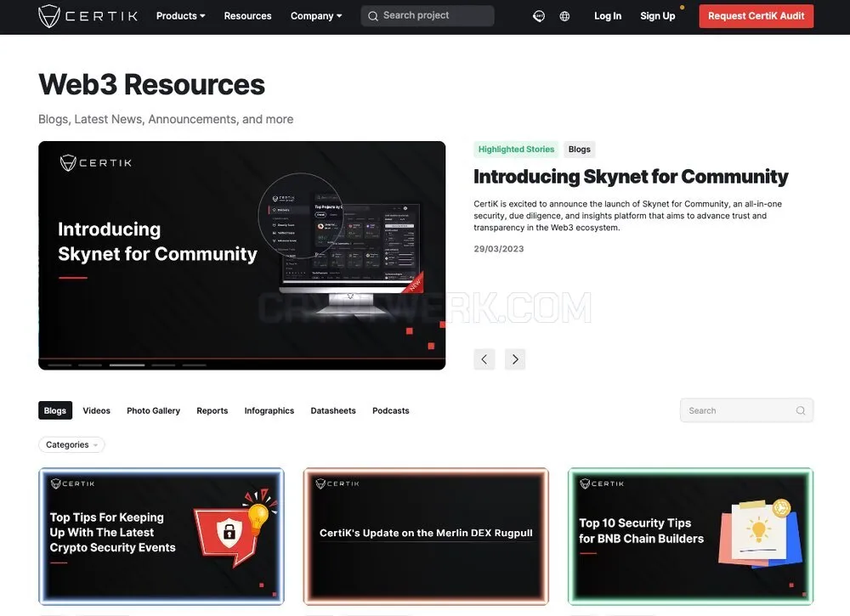Expand the Categories dropdown filter

point(71,445)
